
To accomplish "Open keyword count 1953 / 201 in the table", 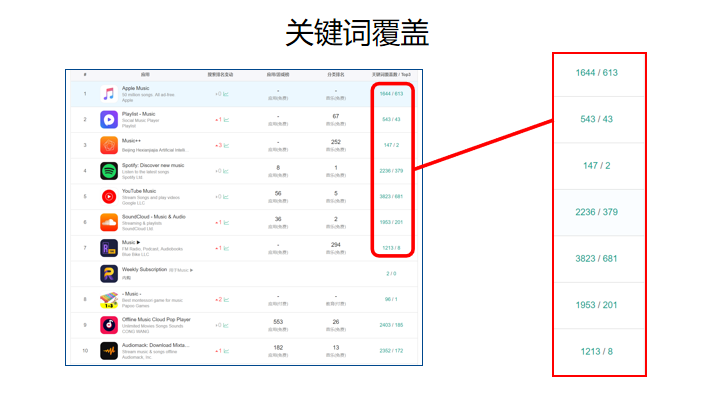I will click(391, 222).
